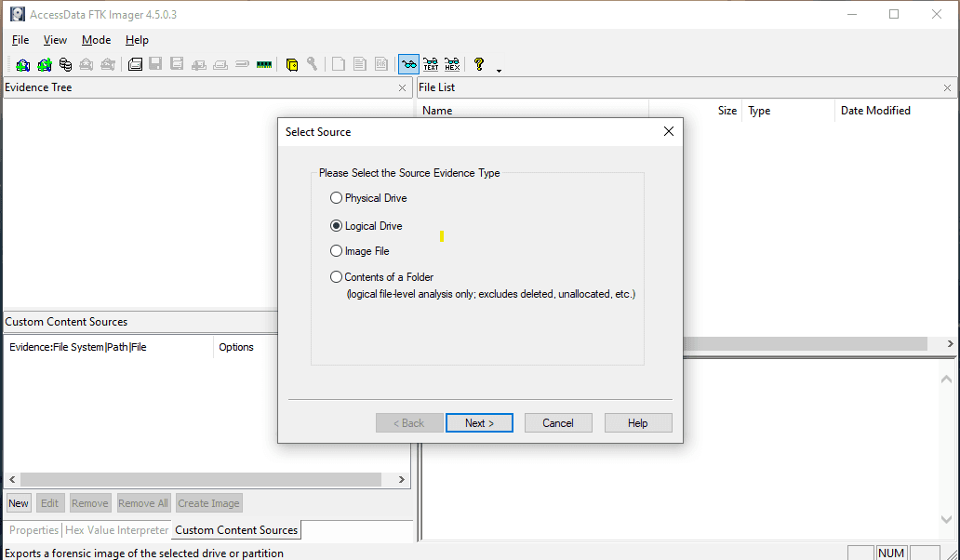The height and width of the screenshot is (560, 960).
Task: Click the NUM status bar indicator
Action: click(891, 553)
